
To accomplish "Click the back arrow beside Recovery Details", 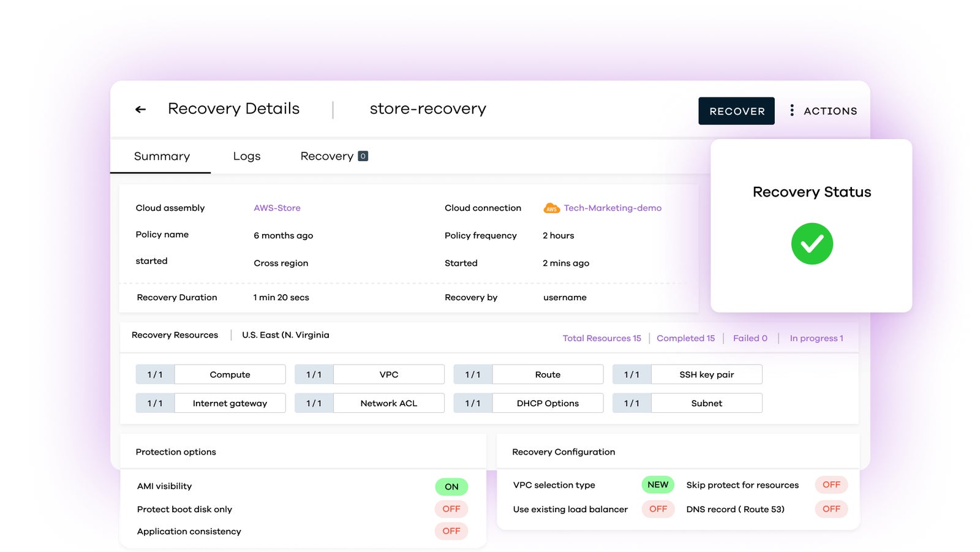I will [140, 109].
